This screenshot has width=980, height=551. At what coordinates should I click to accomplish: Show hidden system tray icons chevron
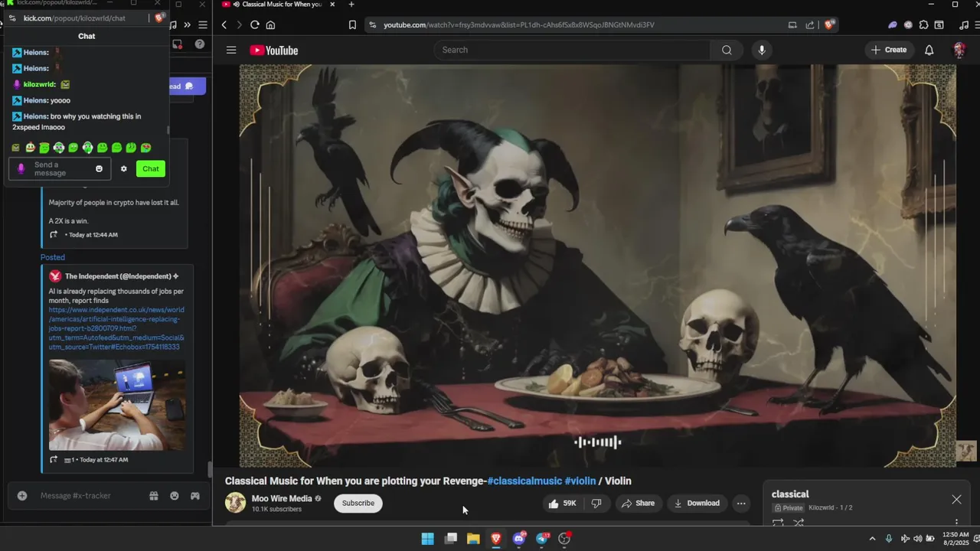(872, 539)
